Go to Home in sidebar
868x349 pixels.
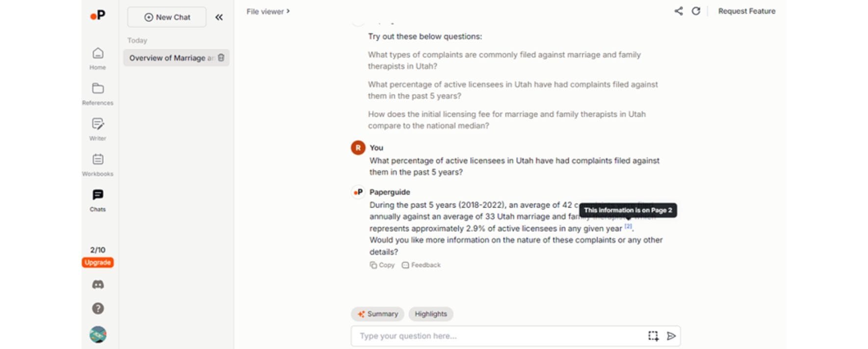[98, 58]
